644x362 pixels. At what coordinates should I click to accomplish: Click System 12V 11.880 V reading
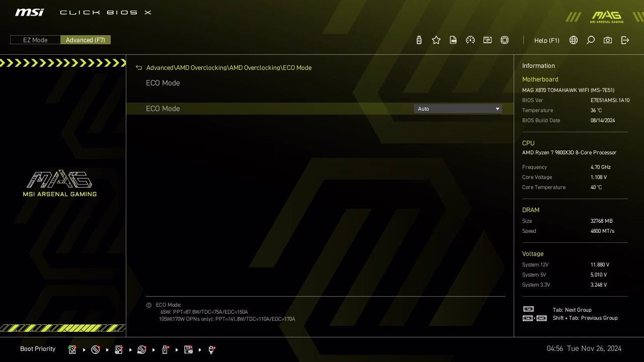pyautogui.click(x=600, y=265)
